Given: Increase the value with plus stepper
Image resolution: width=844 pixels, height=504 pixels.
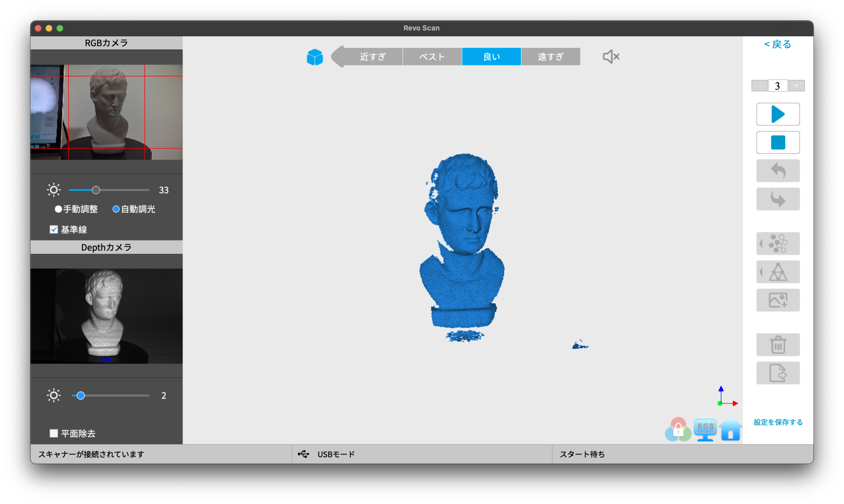Looking at the screenshot, I should tap(796, 86).
